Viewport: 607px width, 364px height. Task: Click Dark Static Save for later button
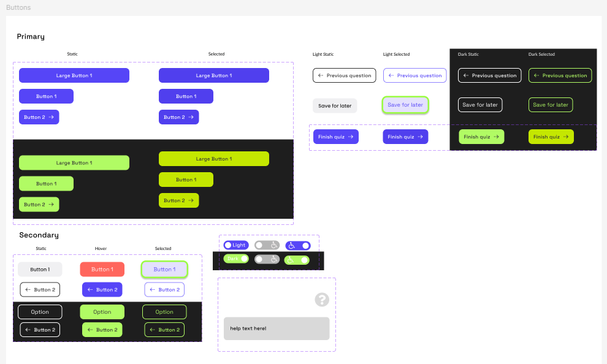coord(480,105)
